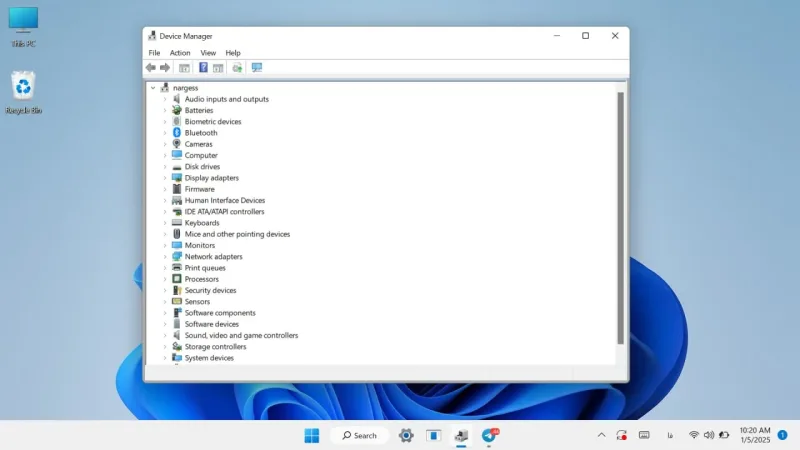The image size is (800, 450).
Task: Select the Recycle Bin desktop icon
Action: coord(23,92)
